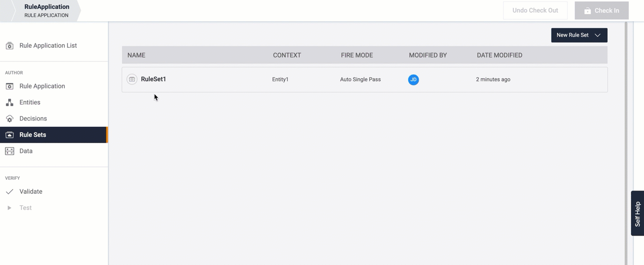644x265 pixels.
Task: Click the Entities hierarchy icon
Action: (x=9, y=102)
